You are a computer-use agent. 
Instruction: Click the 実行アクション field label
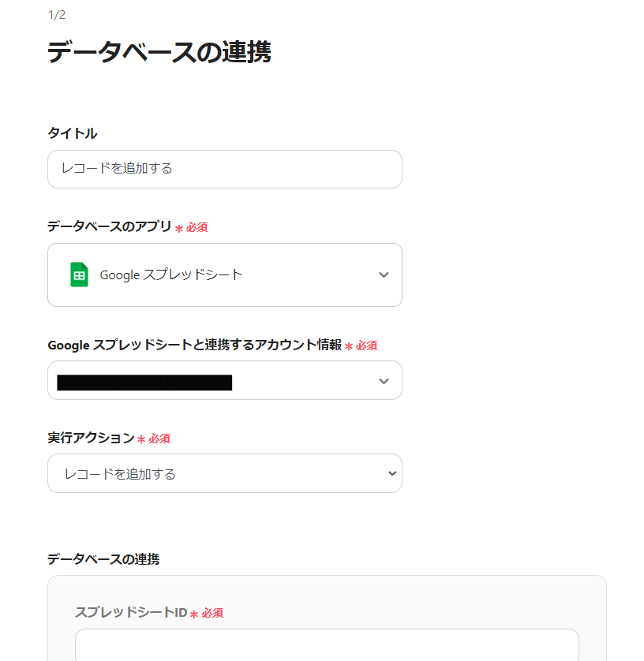pos(91,438)
